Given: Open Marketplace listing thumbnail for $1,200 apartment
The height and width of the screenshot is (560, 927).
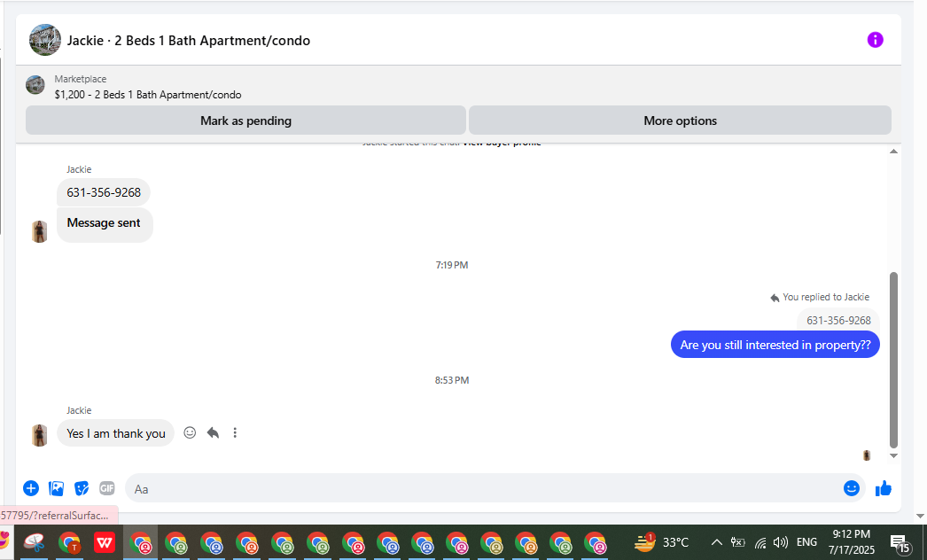Looking at the screenshot, I should pyautogui.click(x=35, y=85).
